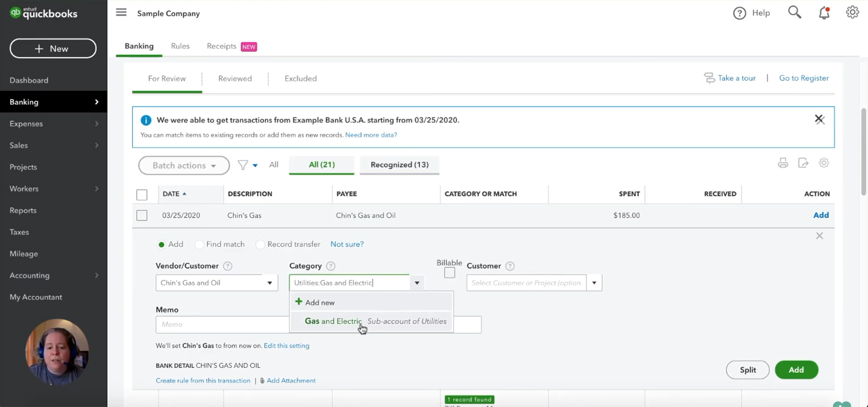Expand the Batch actions dropdown
The width and height of the screenshot is (868, 407).
(184, 166)
